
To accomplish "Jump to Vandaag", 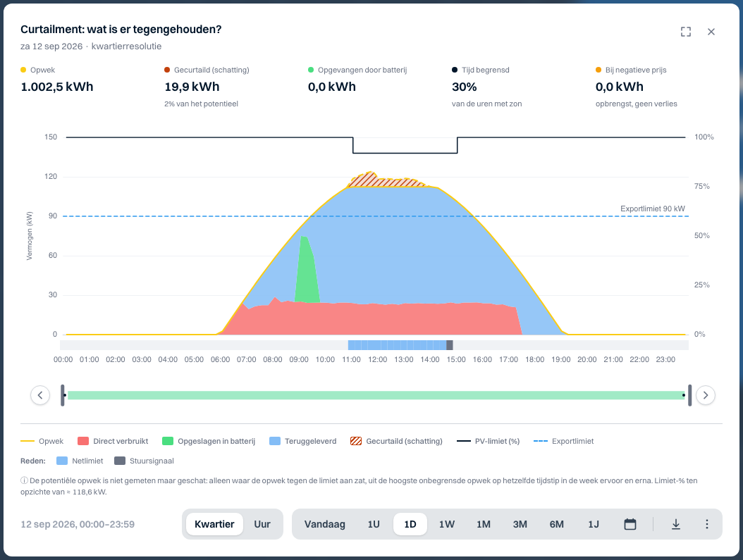I will click(324, 524).
